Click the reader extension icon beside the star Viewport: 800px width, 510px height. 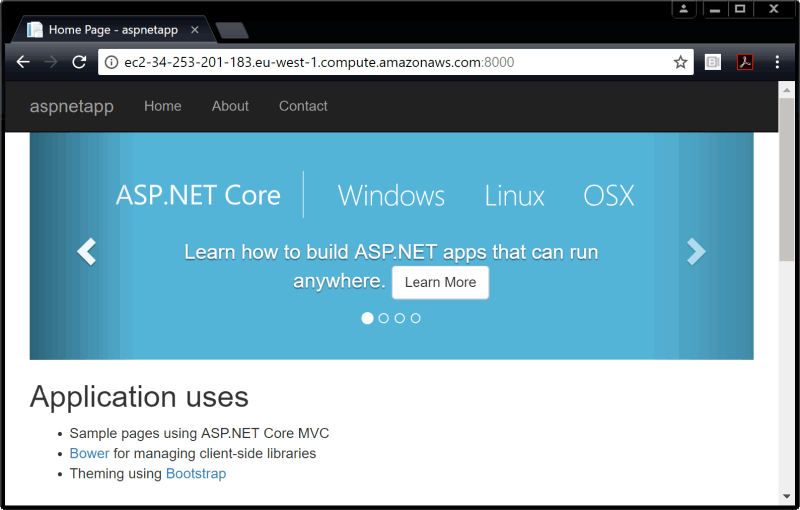(x=713, y=62)
